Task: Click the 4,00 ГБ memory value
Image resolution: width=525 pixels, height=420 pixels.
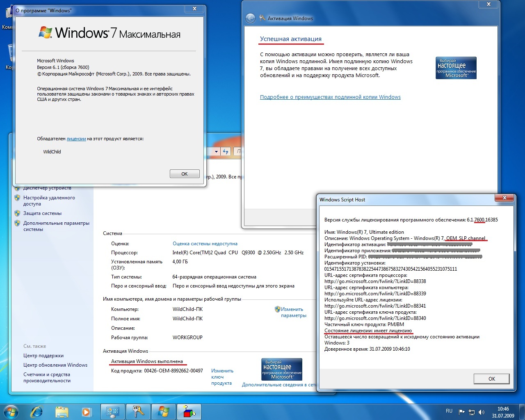Action: pos(180,262)
